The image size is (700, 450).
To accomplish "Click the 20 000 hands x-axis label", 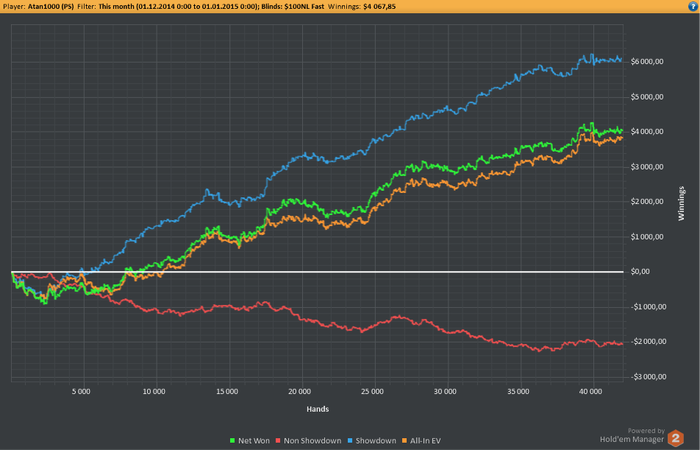I will [x=299, y=392].
